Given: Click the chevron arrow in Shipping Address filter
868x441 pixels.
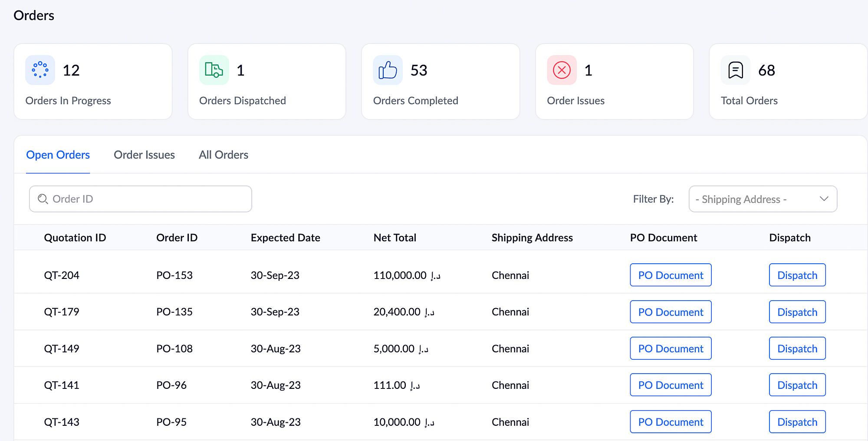Looking at the screenshot, I should click(x=824, y=199).
